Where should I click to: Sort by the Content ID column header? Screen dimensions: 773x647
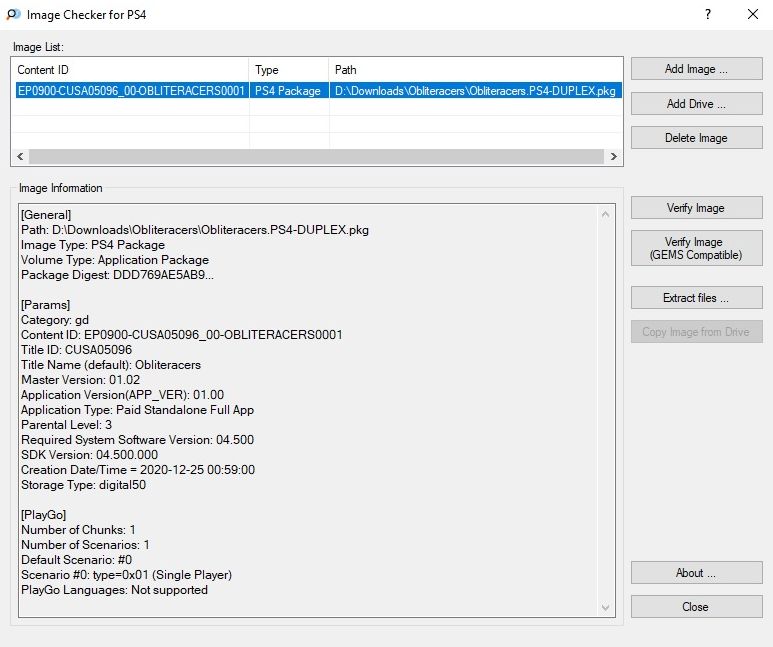[131, 70]
